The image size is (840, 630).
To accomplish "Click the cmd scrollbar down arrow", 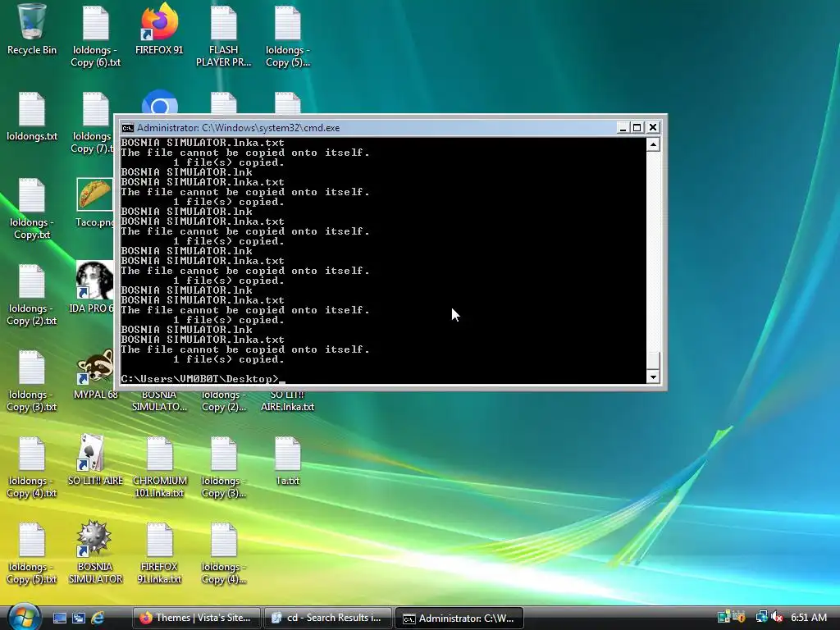I will click(x=653, y=377).
